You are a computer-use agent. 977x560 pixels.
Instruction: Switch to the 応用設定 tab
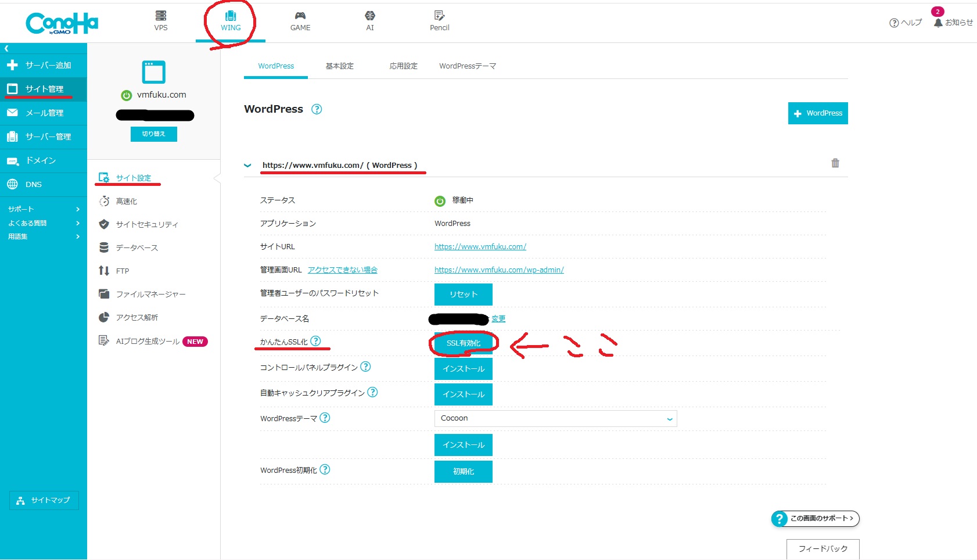point(404,66)
